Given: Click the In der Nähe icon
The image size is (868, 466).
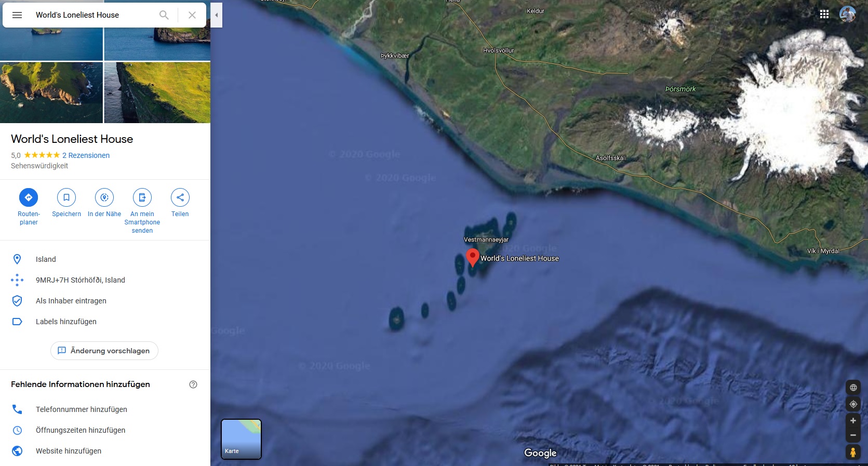Looking at the screenshot, I should point(104,197).
